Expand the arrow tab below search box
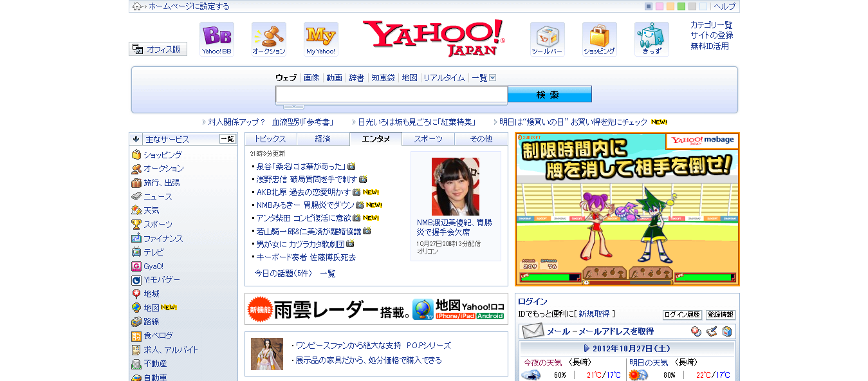Image resolution: width=868 pixels, height=381 pixels. (x=293, y=106)
